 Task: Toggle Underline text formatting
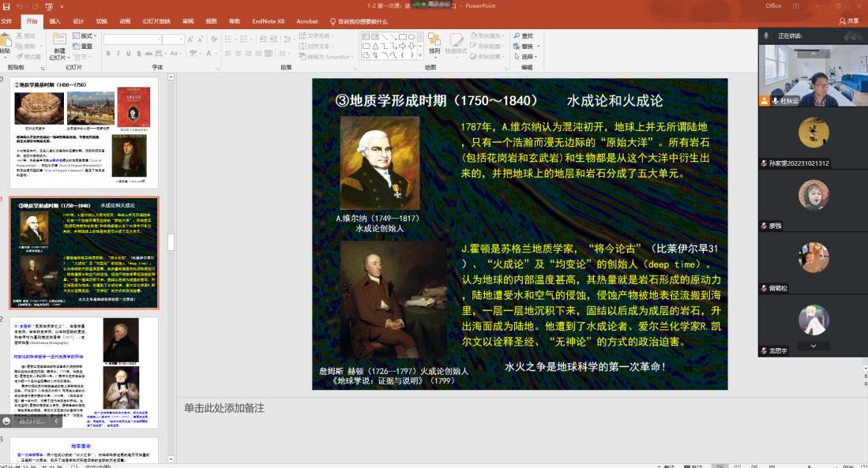tap(130, 54)
